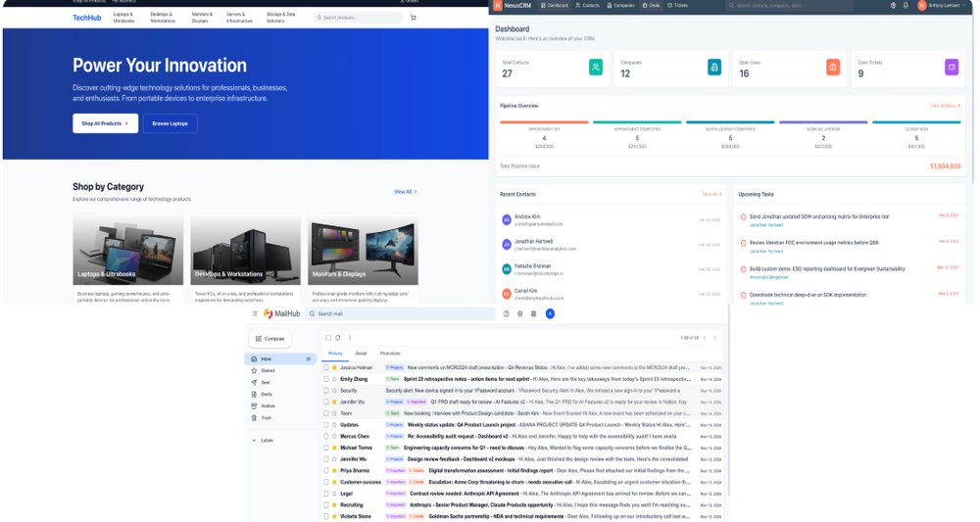Open the Deals menu in NexusCRM

pos(652,5)
